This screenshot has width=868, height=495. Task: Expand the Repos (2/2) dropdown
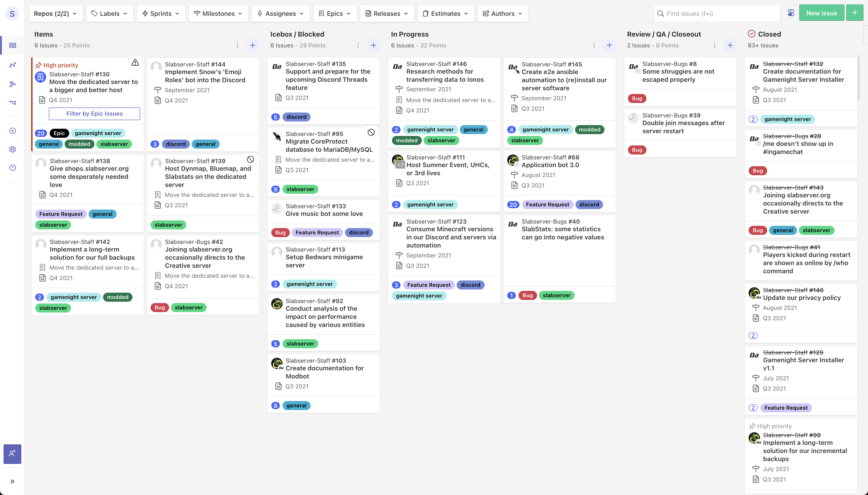pyautogui.click(x=55, y=13)
